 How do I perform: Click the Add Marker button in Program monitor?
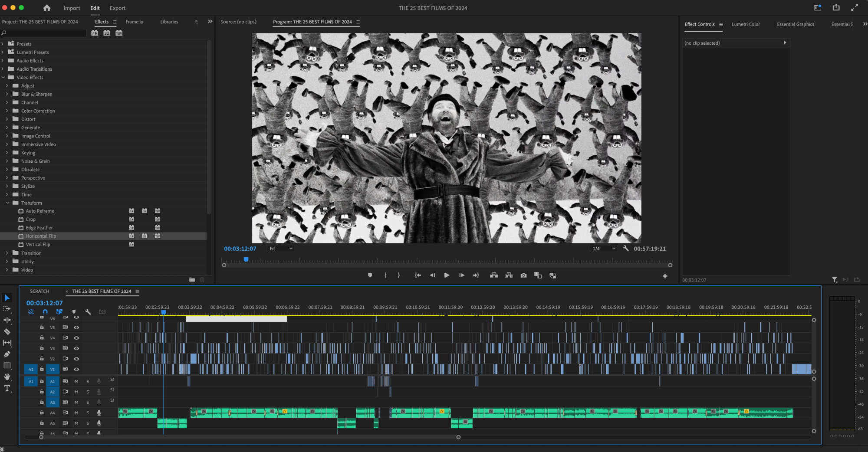point(370,275)
